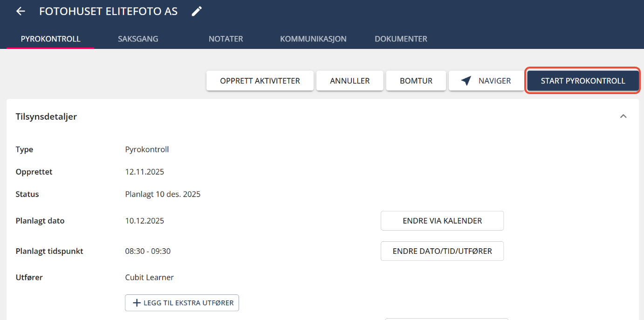Click OPPRETT AKTIVITETER button
Screen dimensions: 644x320
[x=260, y=81]
